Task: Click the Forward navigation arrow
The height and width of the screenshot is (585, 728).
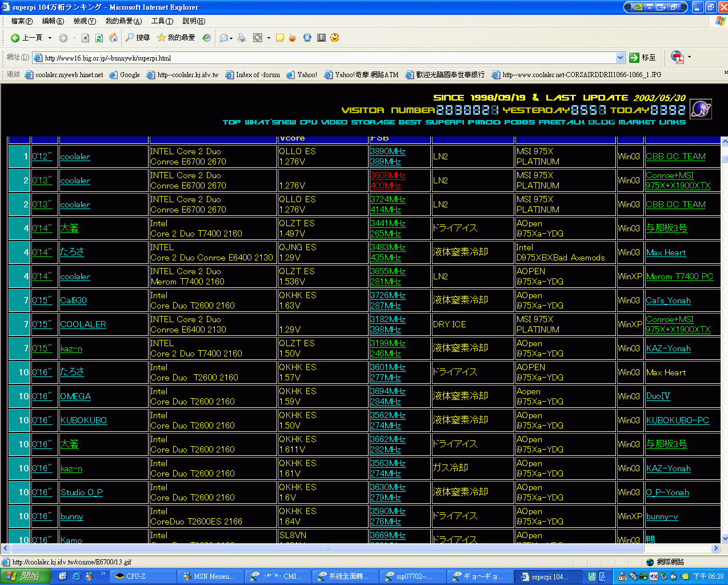Action: [63, 38]
